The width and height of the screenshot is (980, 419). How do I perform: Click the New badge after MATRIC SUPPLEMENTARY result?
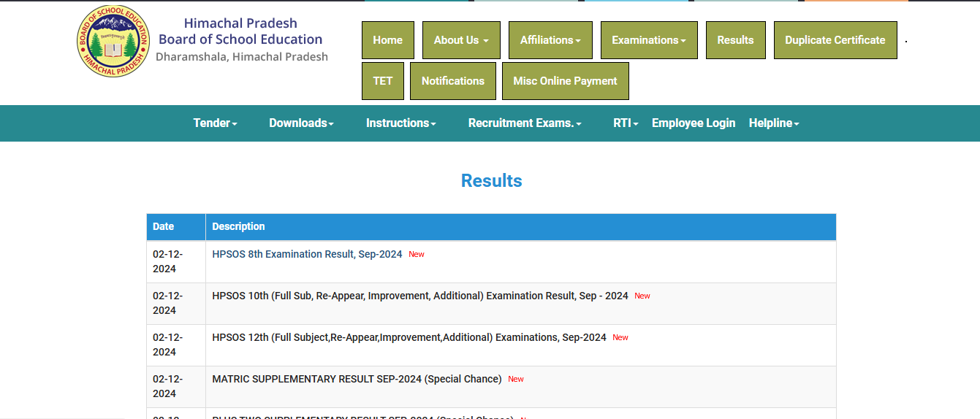516,379
